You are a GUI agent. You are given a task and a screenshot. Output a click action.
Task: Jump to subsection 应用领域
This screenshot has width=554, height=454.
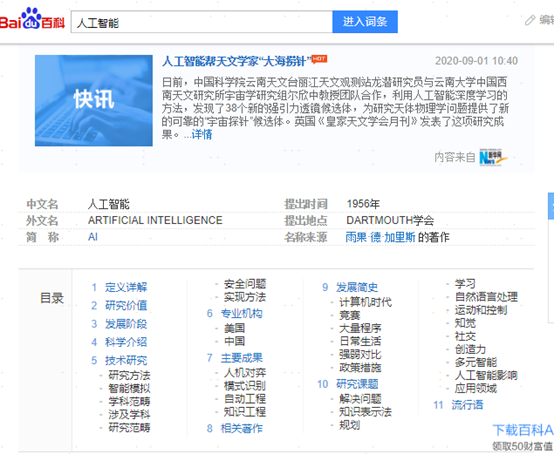(x=476, y=388)
